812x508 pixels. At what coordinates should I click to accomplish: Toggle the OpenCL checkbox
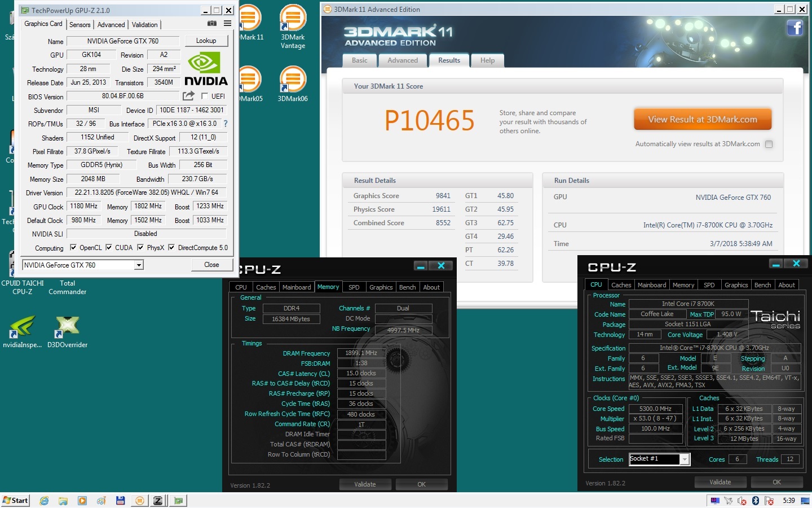pos(73,247)
